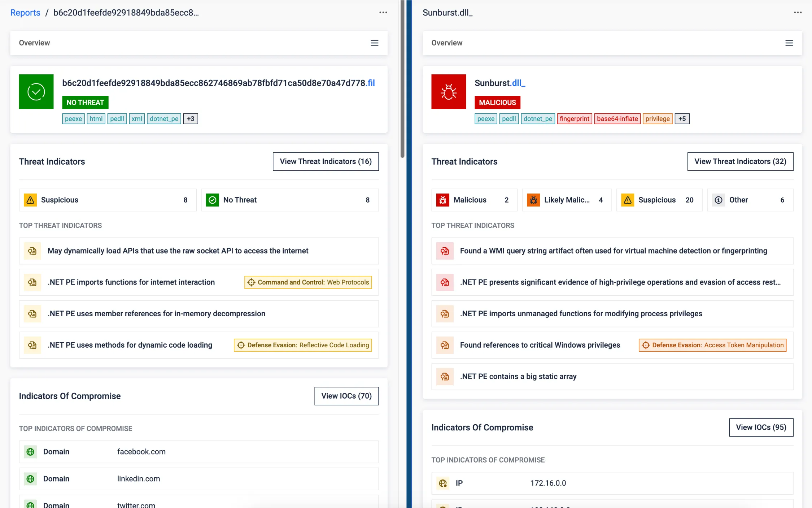The image size is (812, 508).
Task: Open left Overview hamburger menu
Action: point(374,43)
